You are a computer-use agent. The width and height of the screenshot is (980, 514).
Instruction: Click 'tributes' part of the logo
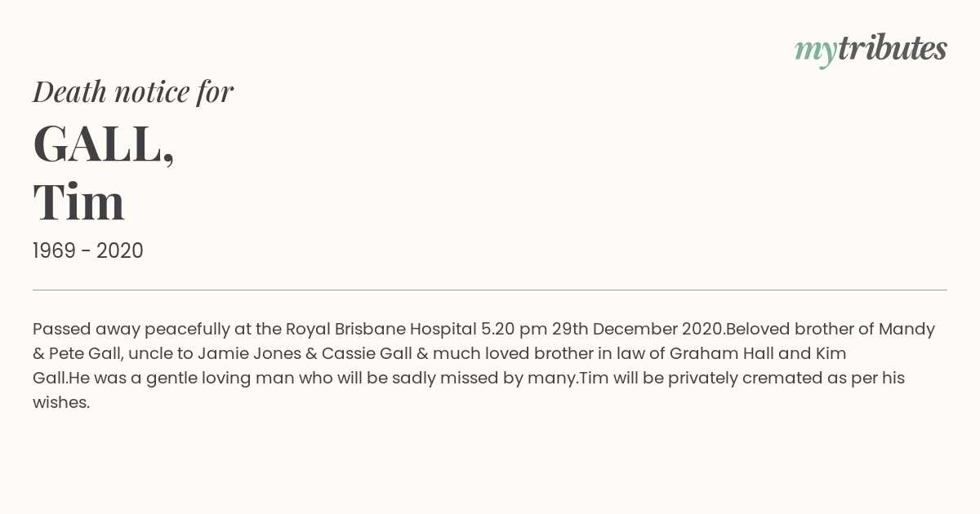[x=893, y=48]
